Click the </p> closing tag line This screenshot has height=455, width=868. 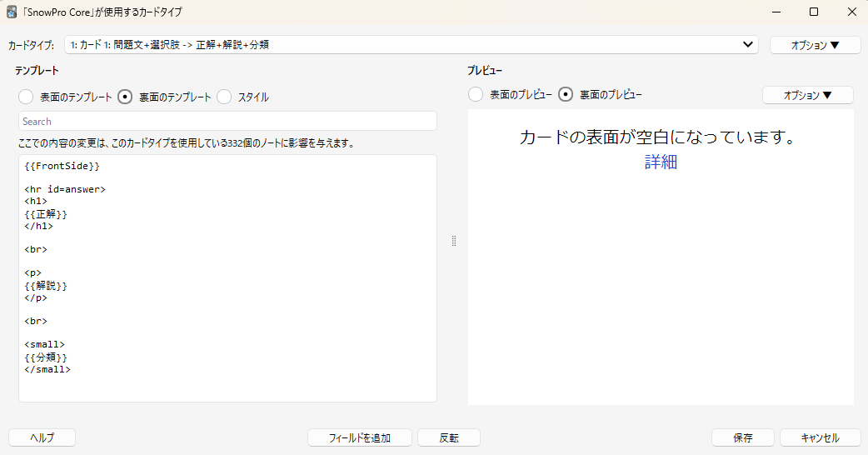tap(36, 297)
